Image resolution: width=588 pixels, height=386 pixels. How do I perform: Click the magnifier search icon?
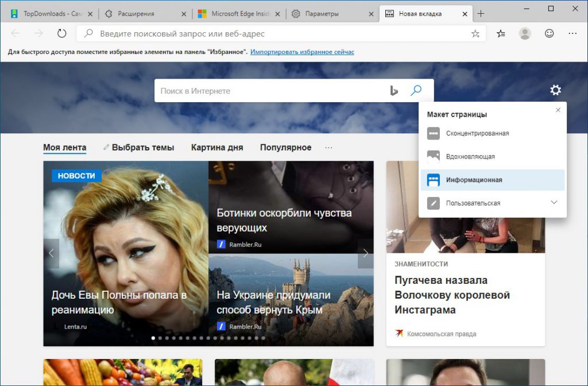[x=416, y=90]
